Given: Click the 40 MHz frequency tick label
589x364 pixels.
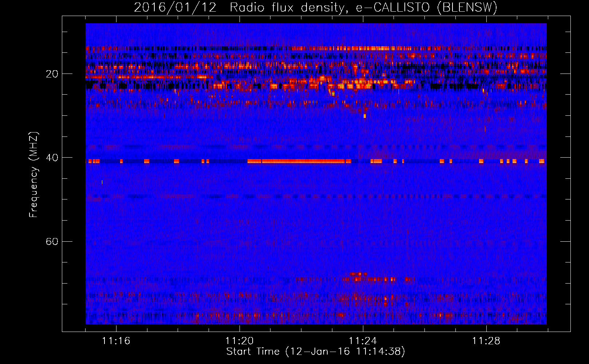Looking at the screenshot, I should tap(52, 158).
